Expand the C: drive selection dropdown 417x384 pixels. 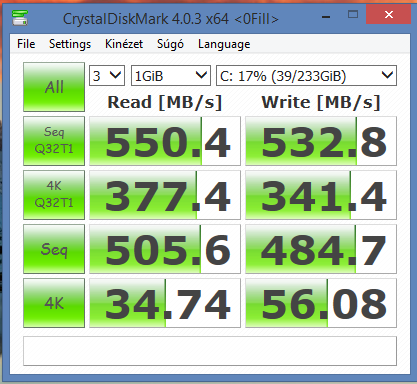point(306,76)
